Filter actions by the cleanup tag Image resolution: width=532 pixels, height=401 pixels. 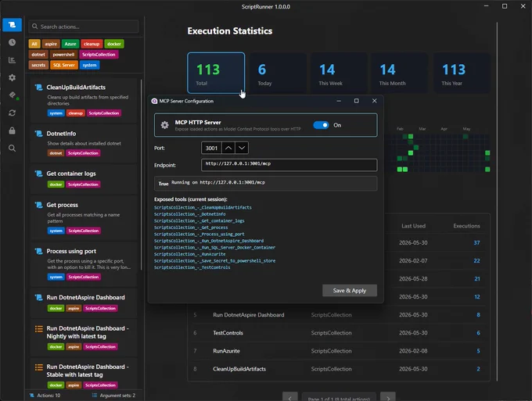tap(92, 44)
